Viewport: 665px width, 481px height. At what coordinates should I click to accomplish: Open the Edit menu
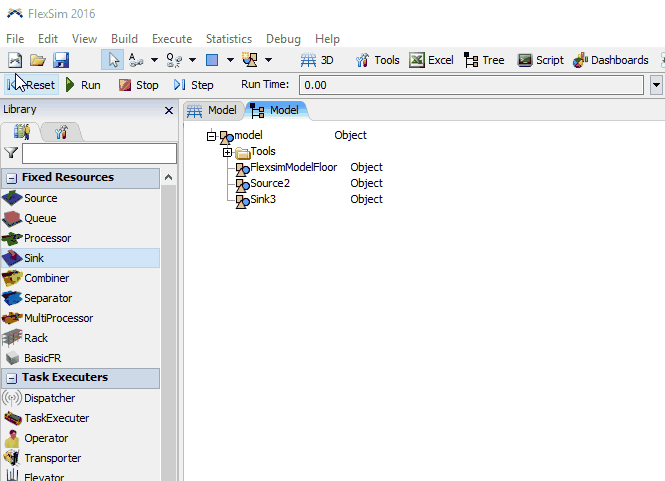pyautogui.click(x=48, y=39)
